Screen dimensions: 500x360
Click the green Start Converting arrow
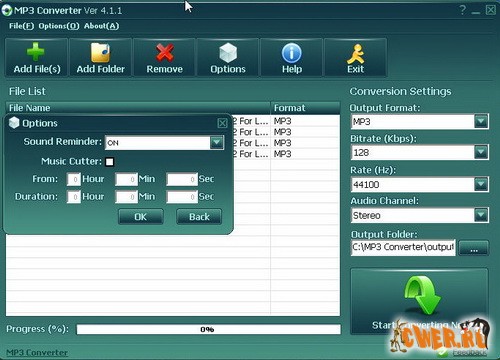tap(422, 295)
